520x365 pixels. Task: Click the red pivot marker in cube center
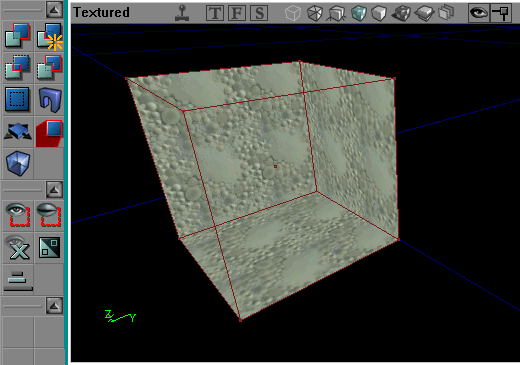pos(275,166)
